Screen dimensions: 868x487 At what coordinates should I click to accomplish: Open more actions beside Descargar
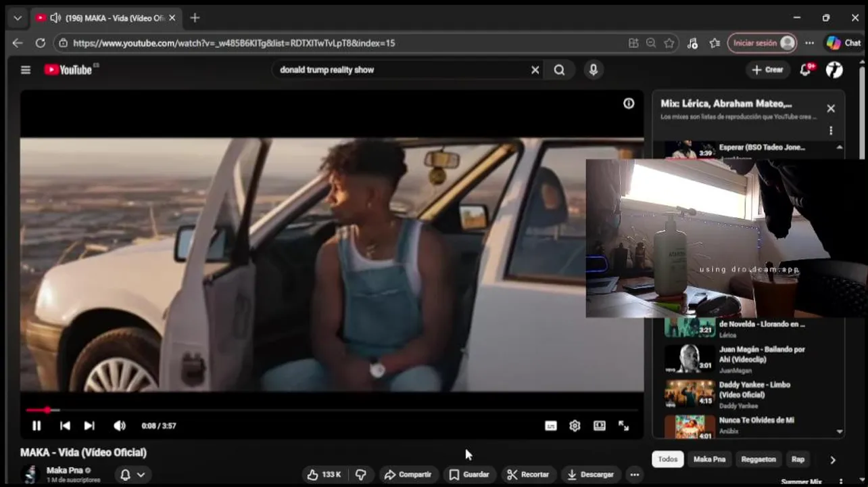(x=634, y=475)
